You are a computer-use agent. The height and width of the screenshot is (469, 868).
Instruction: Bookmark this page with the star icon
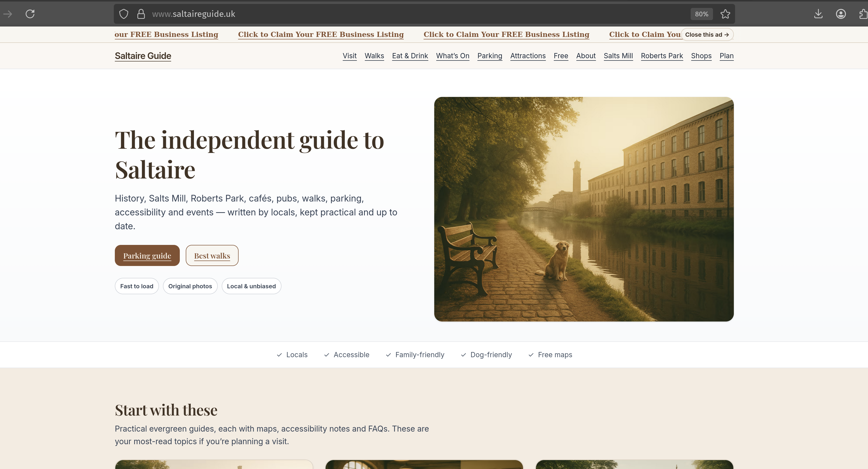tap(725, 14)
